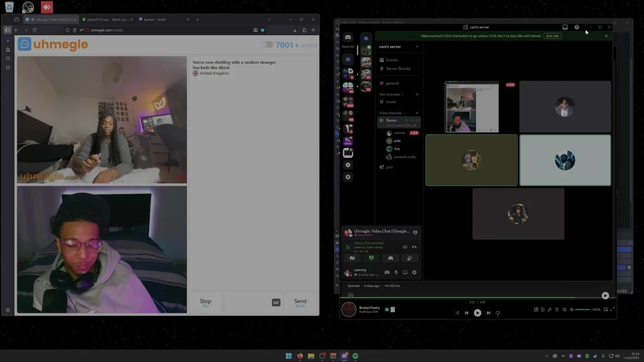Open the GIF picker in Uhmegle chat
This screenshot has height=362, width=644.
(276, 302)
